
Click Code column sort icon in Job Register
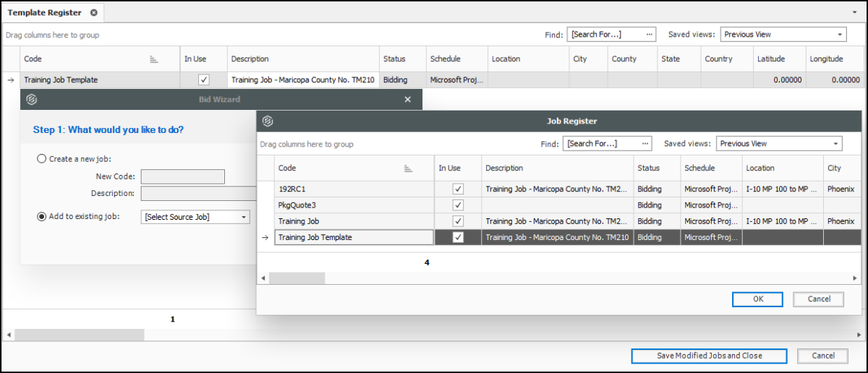[x=408, y=168]
